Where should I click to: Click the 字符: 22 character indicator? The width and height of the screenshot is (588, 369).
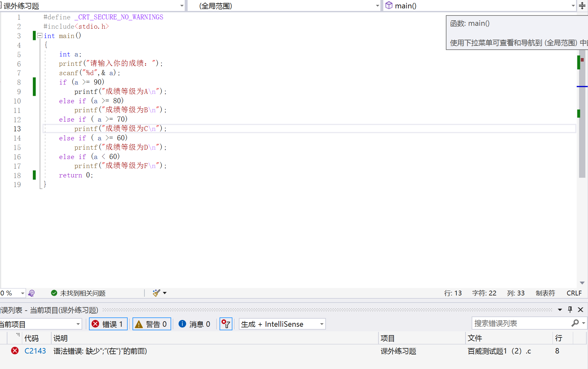(x=484, y=293)
